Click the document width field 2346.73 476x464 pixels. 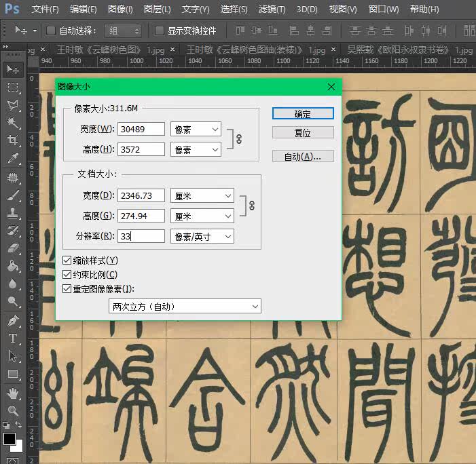tap(141, 195)
